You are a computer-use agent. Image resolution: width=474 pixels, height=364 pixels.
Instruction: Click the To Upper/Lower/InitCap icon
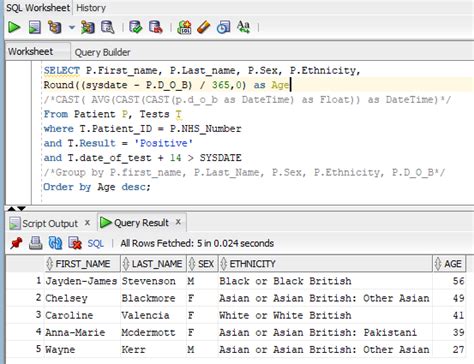243,27
